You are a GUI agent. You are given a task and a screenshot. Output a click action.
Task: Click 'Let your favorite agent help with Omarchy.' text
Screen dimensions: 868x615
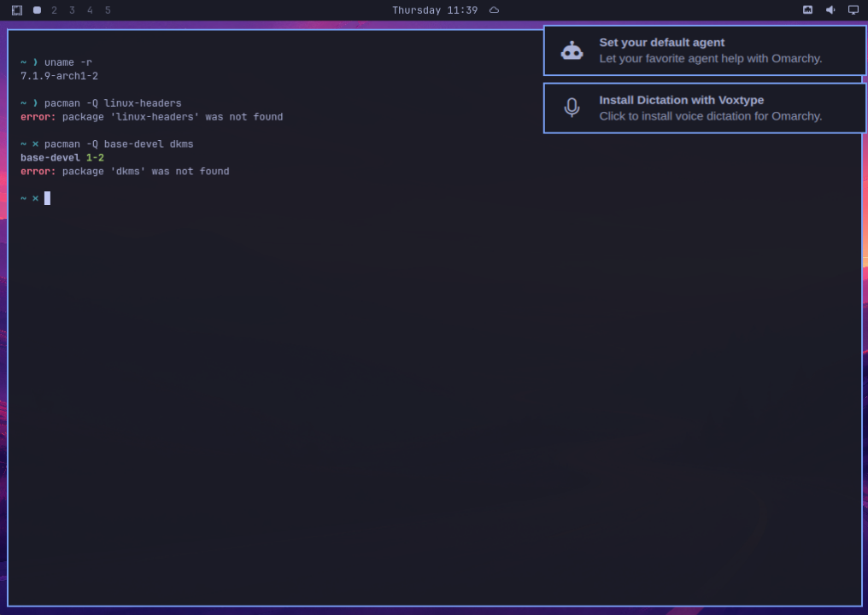[710, 59]
